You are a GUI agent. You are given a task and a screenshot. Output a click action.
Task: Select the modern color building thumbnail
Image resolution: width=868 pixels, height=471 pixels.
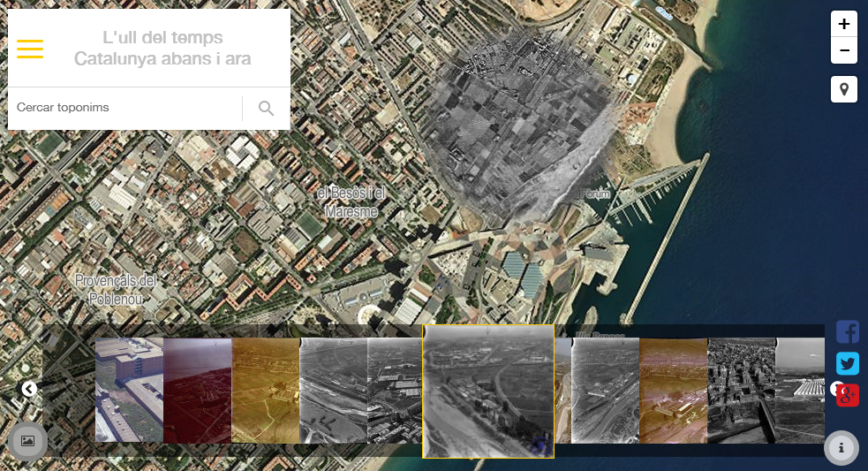129,390
